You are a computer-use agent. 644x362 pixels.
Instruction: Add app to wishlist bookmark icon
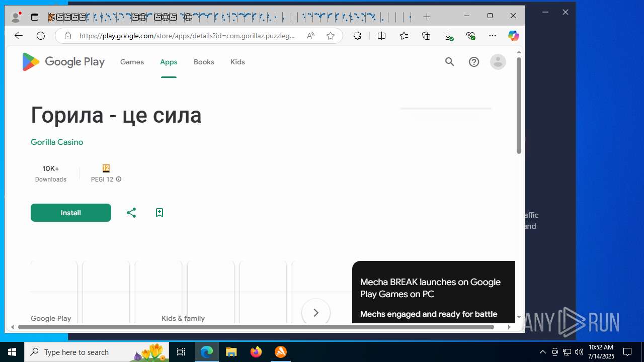coord(159,213)
